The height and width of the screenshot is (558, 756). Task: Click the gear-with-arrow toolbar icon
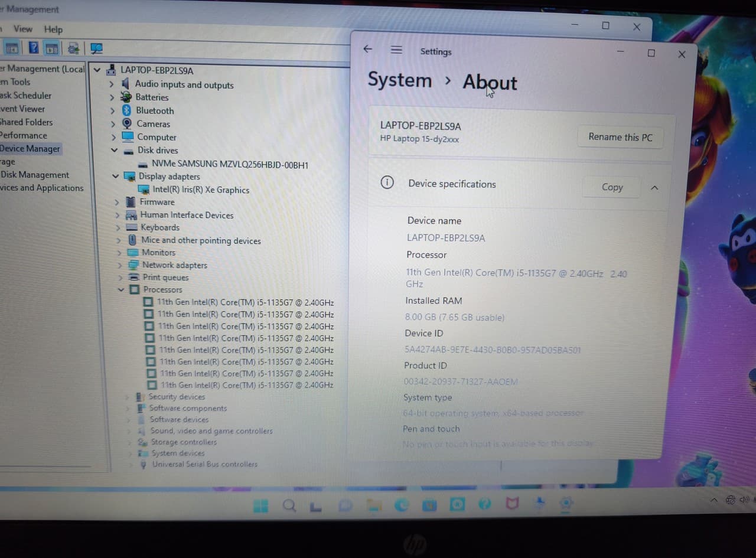coord(73,48)
